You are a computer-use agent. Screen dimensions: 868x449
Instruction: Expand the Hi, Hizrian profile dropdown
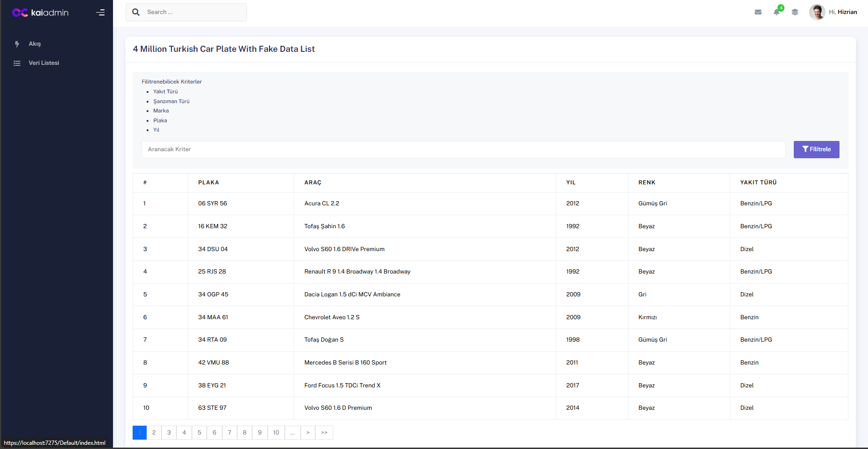[x=842, y=12]
